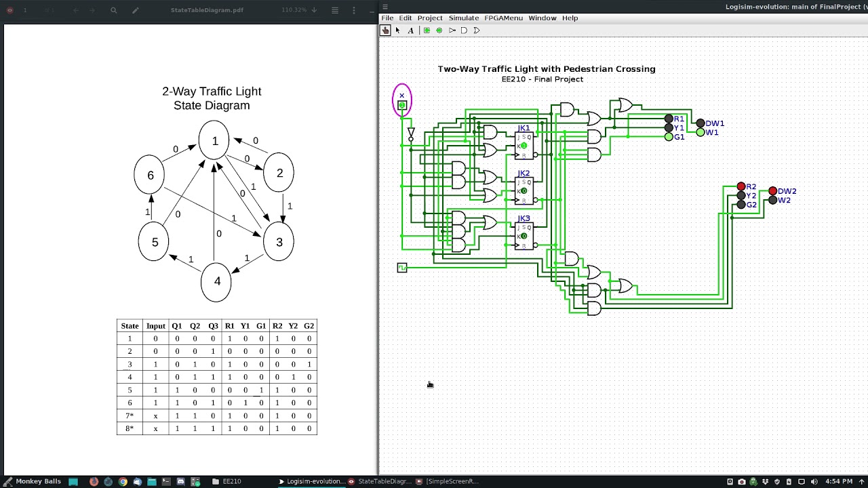This screenshot has width=868, height=488.
Task: Select the AND gate tool
Action: click(465, 30)
